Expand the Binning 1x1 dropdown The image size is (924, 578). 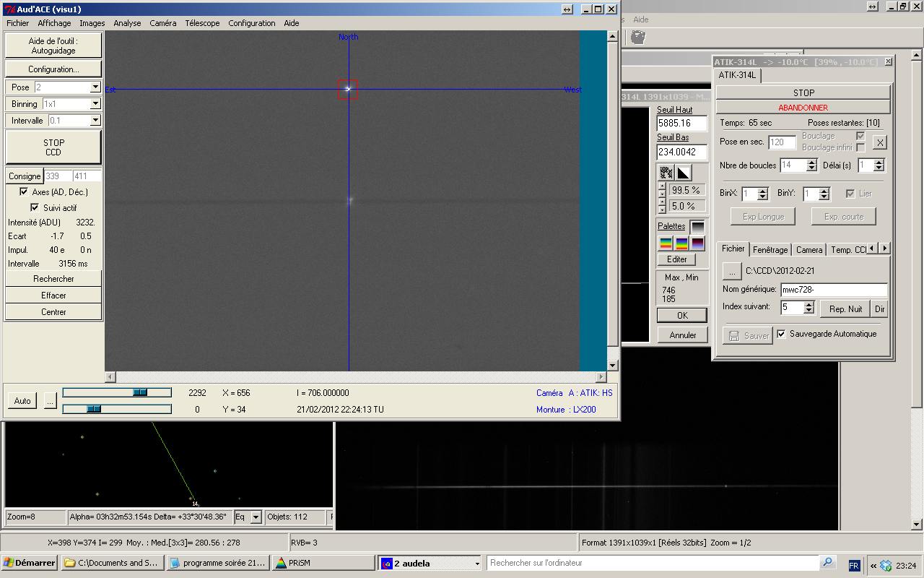coord(95,104)
